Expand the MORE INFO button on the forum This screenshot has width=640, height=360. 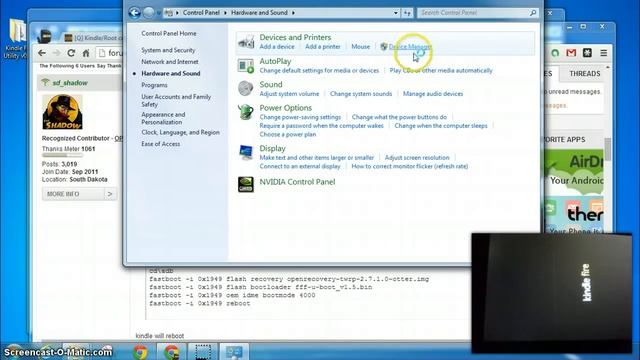coord(79,194)
